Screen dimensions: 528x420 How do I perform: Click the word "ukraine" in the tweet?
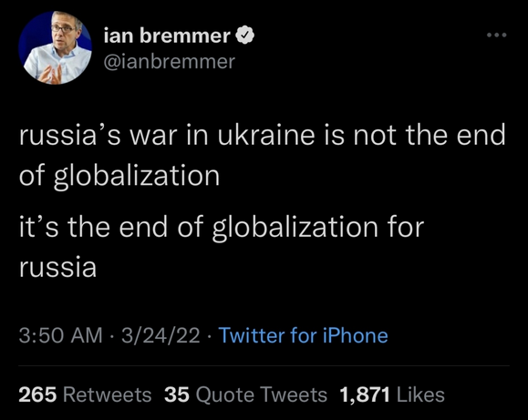click(x=266, y=134)
